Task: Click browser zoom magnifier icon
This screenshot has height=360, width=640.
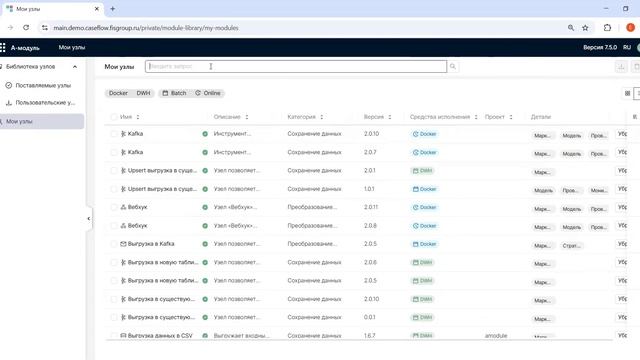Action: coord(571,28)
